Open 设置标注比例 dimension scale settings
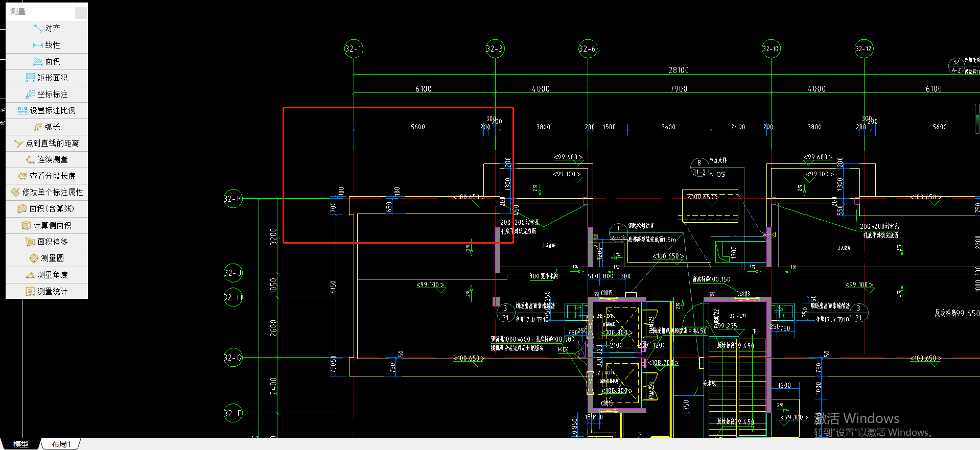The width and height of the screenshot is (980, 450). [46, 110]
